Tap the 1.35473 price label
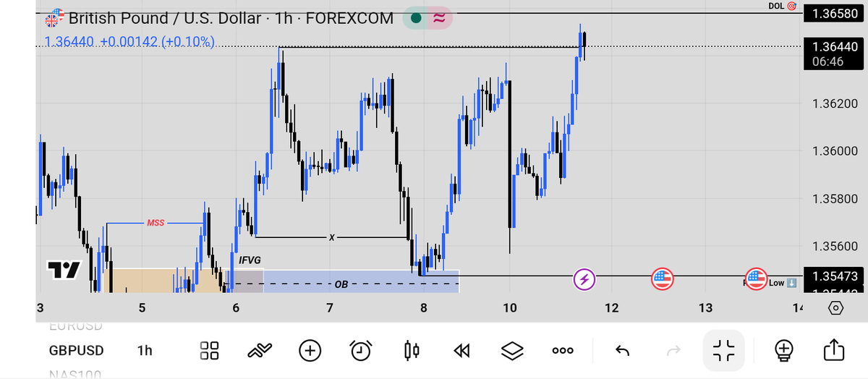868x379 pixels. tap(835, 276)
